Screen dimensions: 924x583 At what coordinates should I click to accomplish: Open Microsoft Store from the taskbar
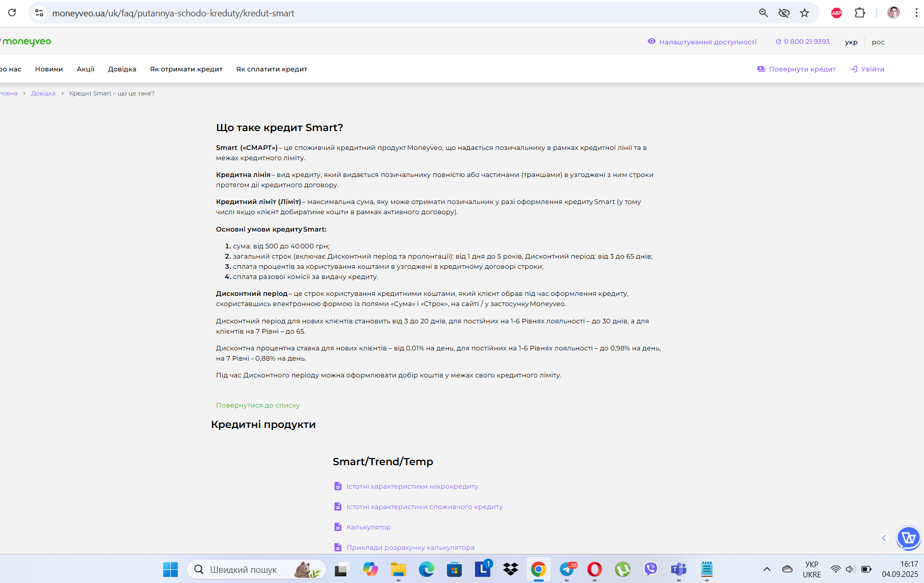[x=454, y=569]
